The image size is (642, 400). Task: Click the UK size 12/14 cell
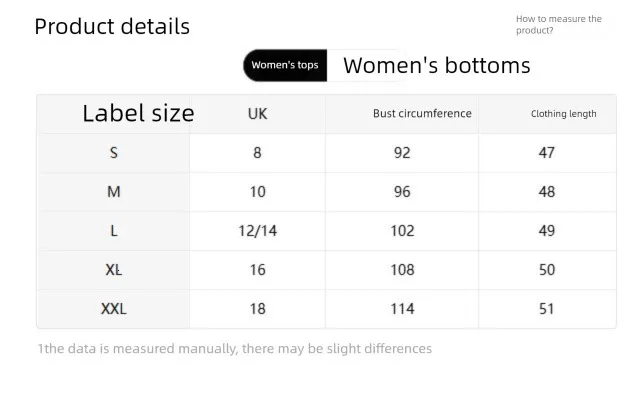pos(257,231)
